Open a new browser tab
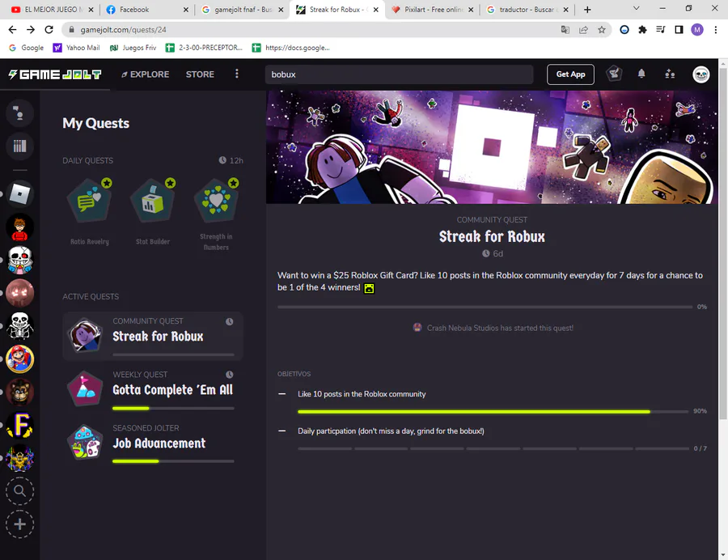The width and height of the screenshot is (728, 560). point(587,9)
